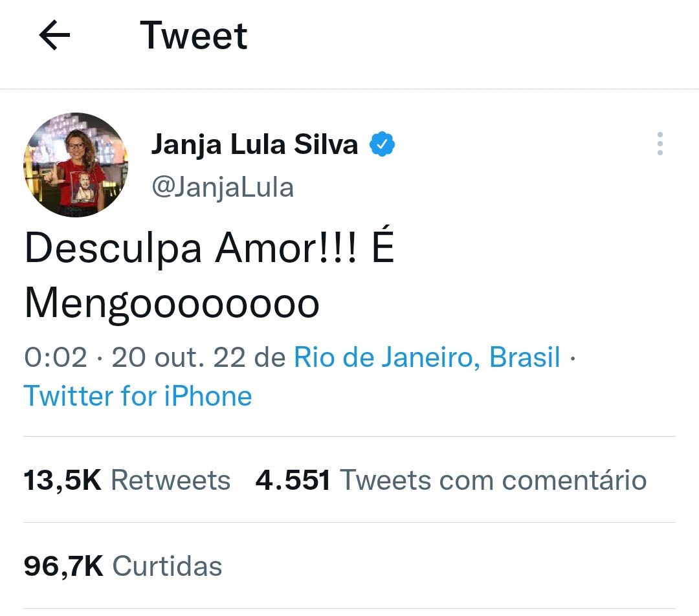Click the Retweets count label
The height and width of the screenshot is (616, 699).
171,479
